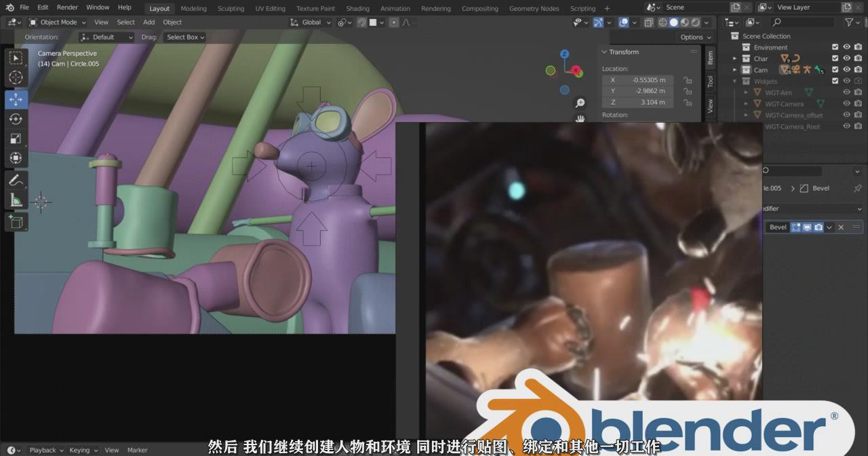Hide the Char collection in viewport
The image size is (868, 456).
tap(847, 58)
